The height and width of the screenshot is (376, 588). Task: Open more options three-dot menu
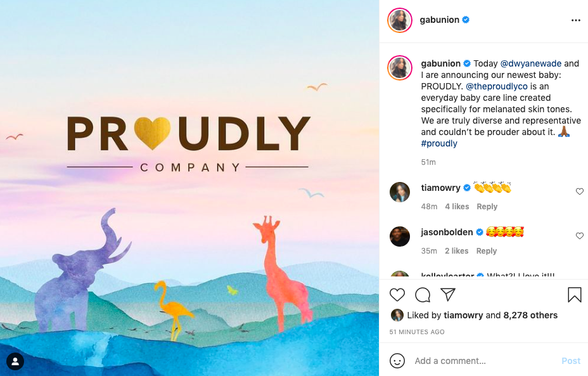tap(575, 20)
